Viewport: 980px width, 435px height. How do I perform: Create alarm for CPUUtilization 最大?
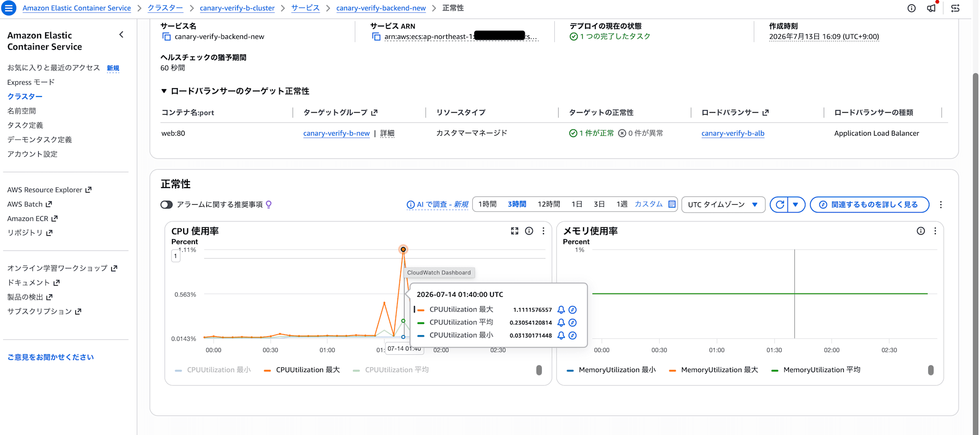(x=561, y=310)
